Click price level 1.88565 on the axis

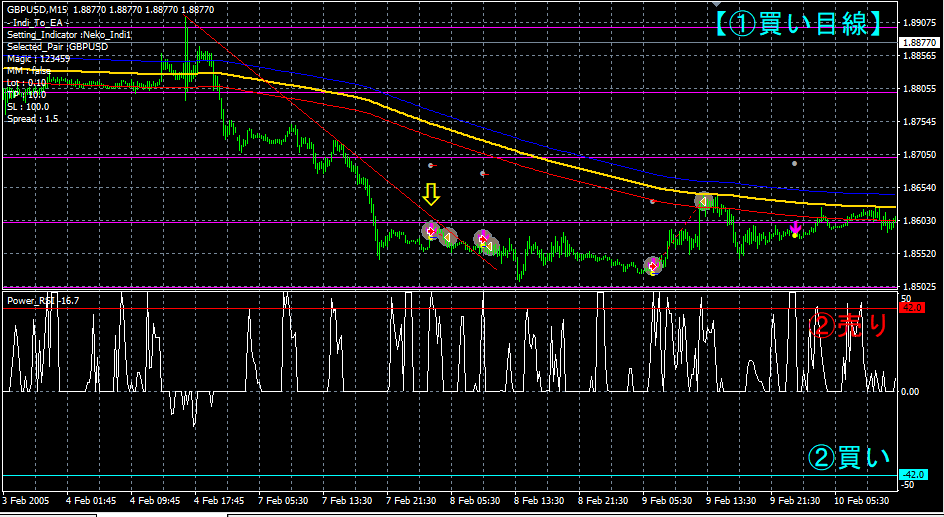click(x=920, y=55)
